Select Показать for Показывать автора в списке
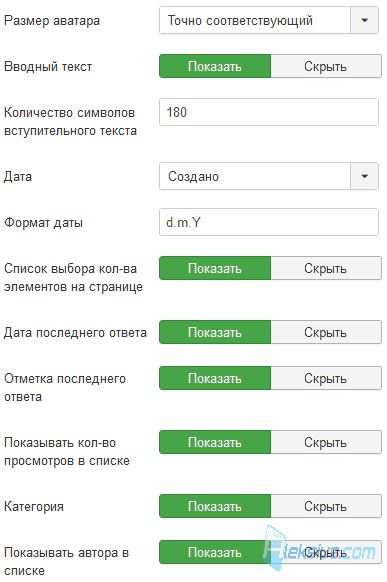Viewport: 387px width, 582px height. [215, 552]
